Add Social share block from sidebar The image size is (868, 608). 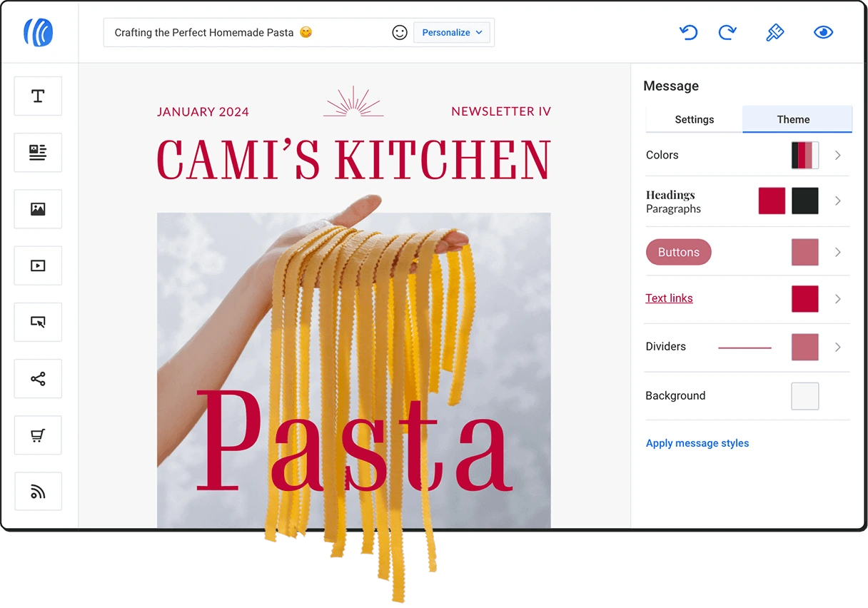tap(38, 379)
